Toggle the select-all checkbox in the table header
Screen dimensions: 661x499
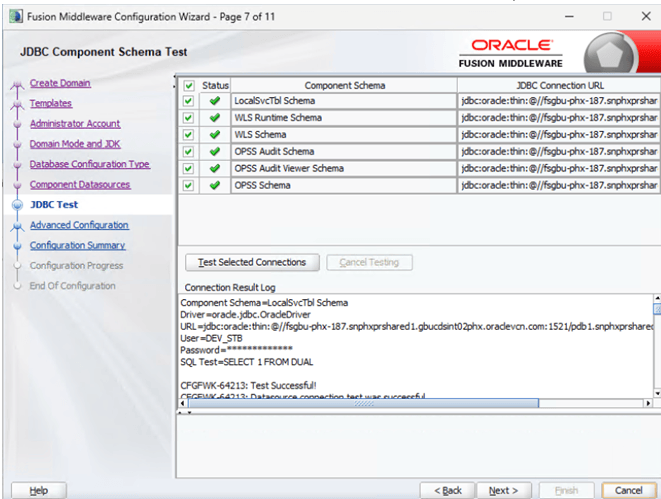(188, 86)
